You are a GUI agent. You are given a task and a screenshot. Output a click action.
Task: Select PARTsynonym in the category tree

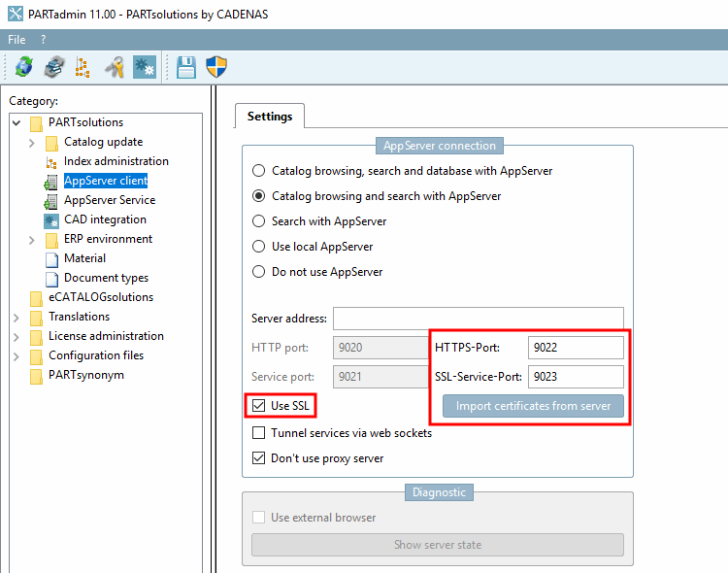[x=85, y=375]
